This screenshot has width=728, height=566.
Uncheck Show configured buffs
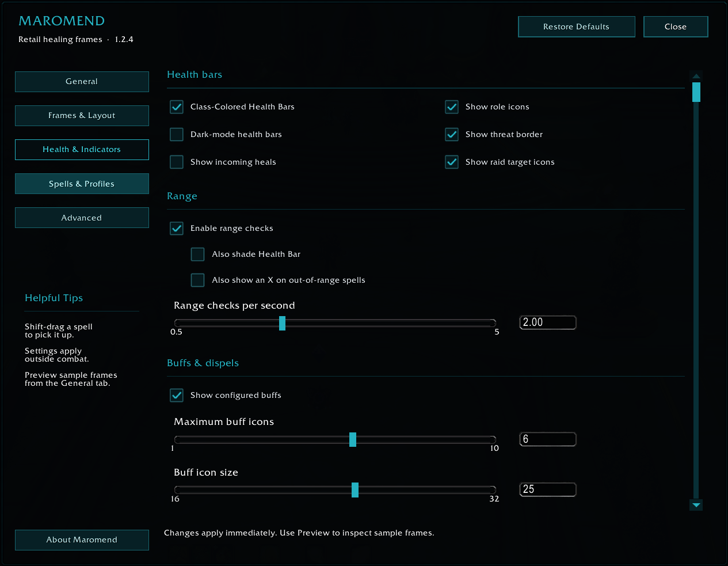pos(177,396)
